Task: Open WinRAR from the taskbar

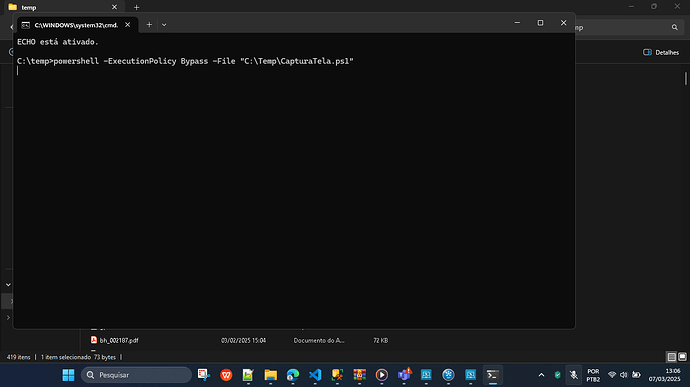Action: [x=360, y=375]
